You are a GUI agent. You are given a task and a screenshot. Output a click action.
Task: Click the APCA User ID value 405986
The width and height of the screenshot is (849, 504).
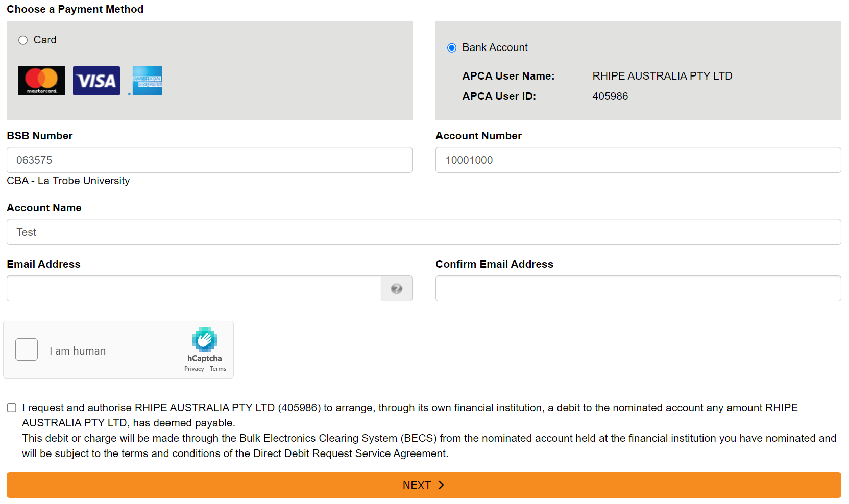point(610,96)
